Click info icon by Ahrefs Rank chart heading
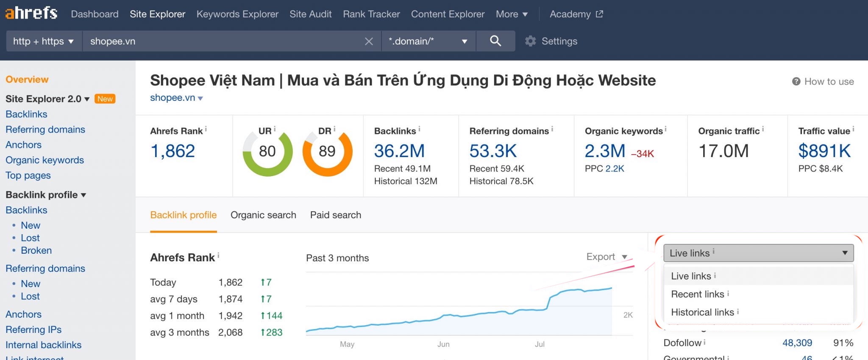This screenshot has width=868, height=360. pyautogui.click(x=218, y=255)
